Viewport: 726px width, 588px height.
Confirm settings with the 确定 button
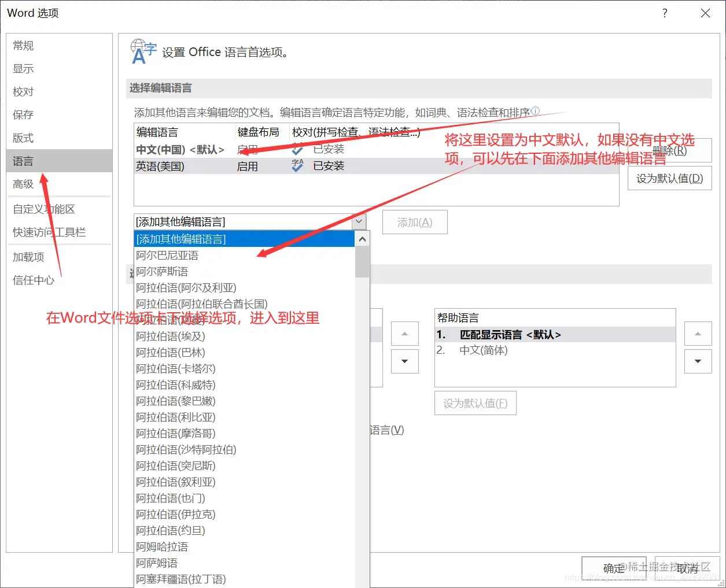click(x=614, y=568)
